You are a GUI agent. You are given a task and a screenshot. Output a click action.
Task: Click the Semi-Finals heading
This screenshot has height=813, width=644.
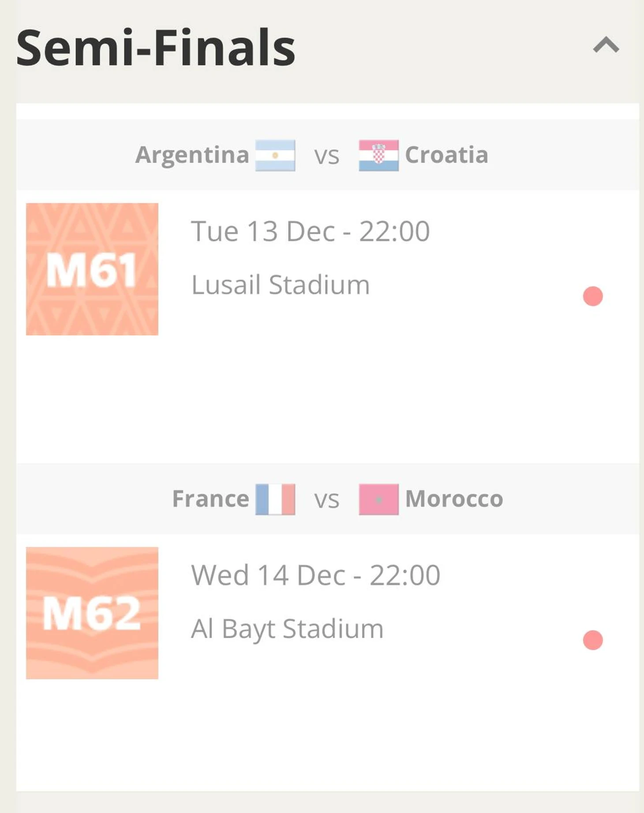(x=156, y=48)
